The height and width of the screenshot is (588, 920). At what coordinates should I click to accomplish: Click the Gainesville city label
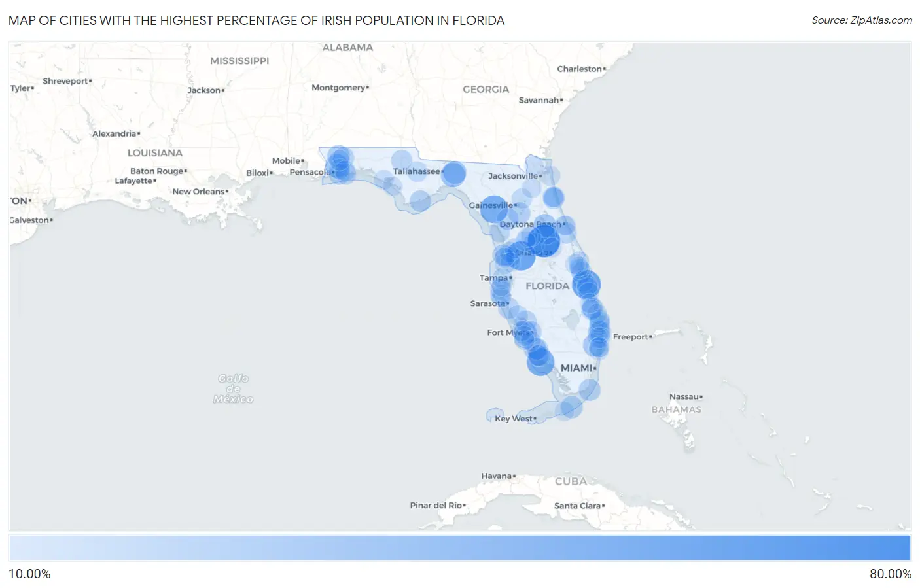click(x=491, y=205)
